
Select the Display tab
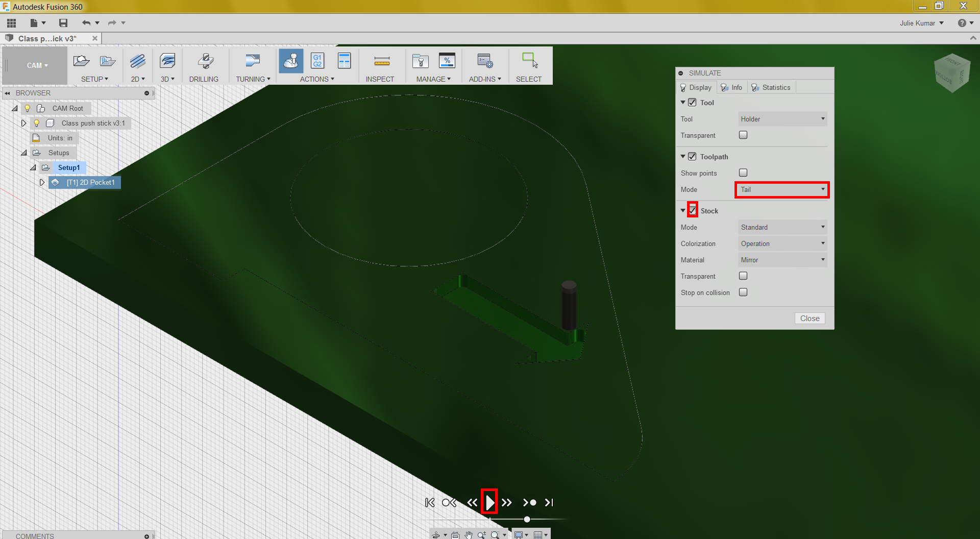point(696,87)
